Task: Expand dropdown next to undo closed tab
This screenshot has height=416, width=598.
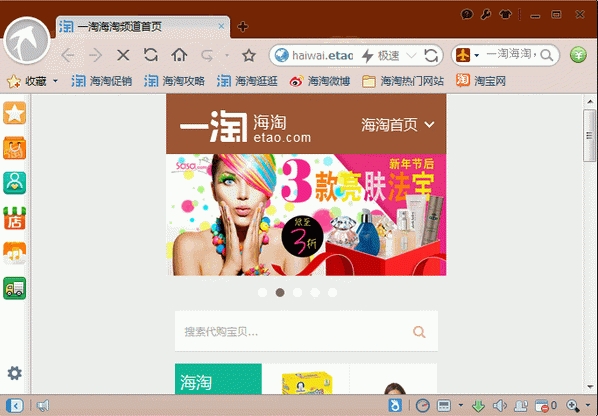Action: [x=227, y=56]
